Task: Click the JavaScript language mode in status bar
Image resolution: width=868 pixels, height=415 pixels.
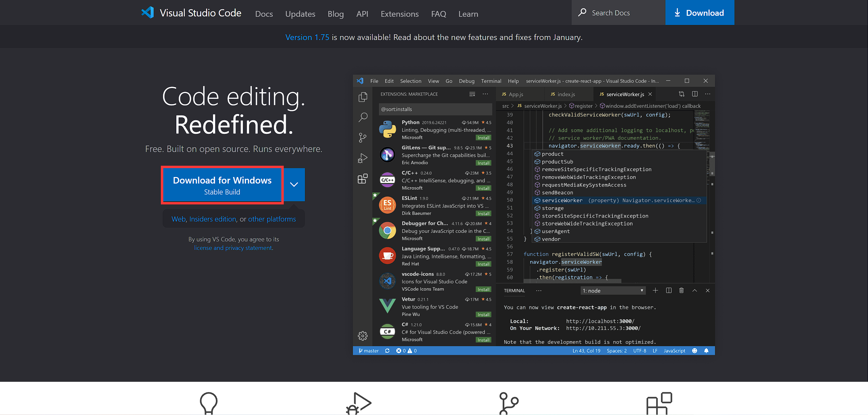Action: point(674,351)
